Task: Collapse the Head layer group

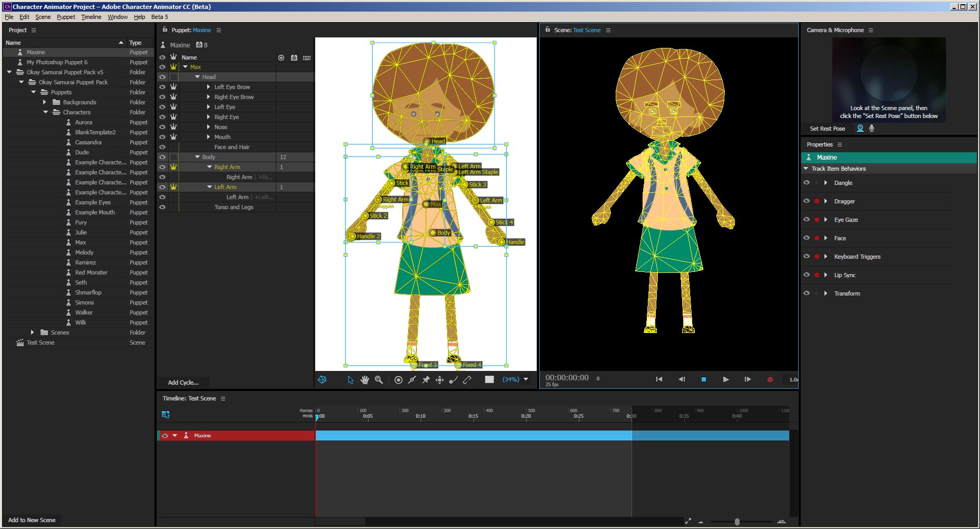Action: tap(197, 77)
